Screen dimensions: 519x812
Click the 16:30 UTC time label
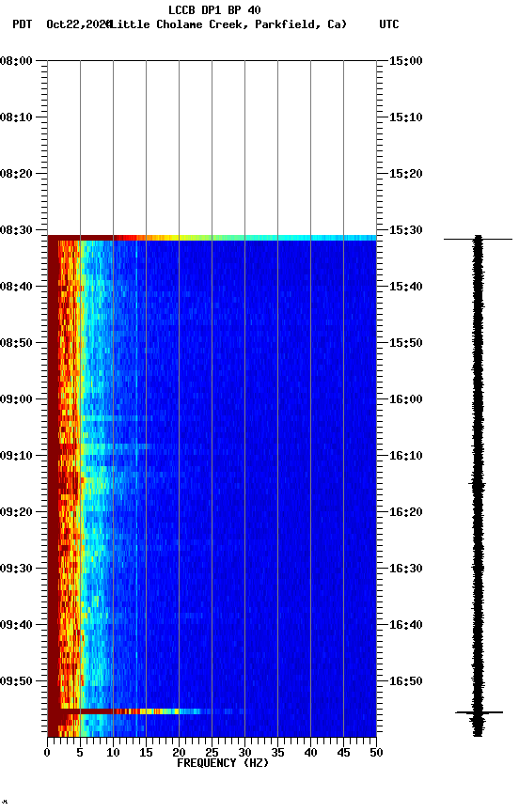[x=406, y=569]
